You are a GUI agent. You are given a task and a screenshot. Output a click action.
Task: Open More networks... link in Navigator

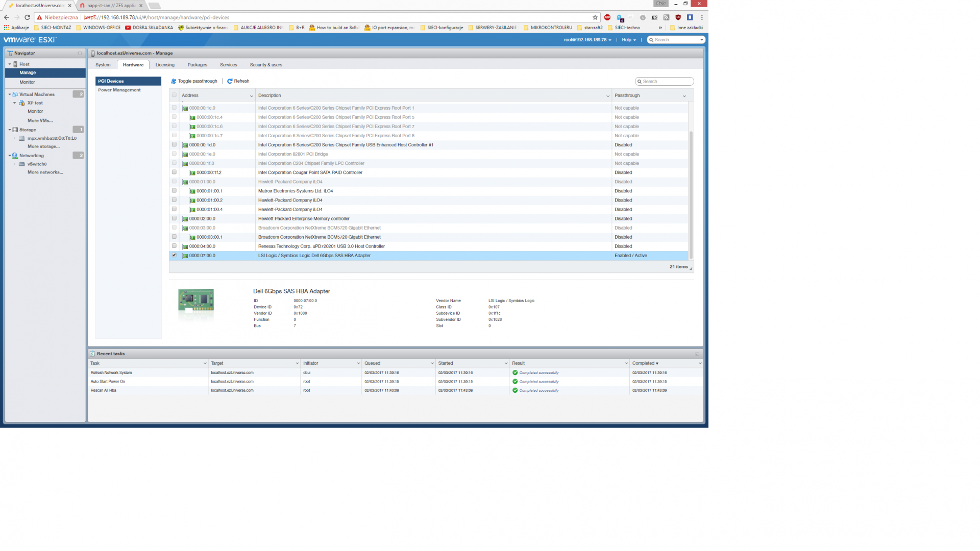pos(45,172)
